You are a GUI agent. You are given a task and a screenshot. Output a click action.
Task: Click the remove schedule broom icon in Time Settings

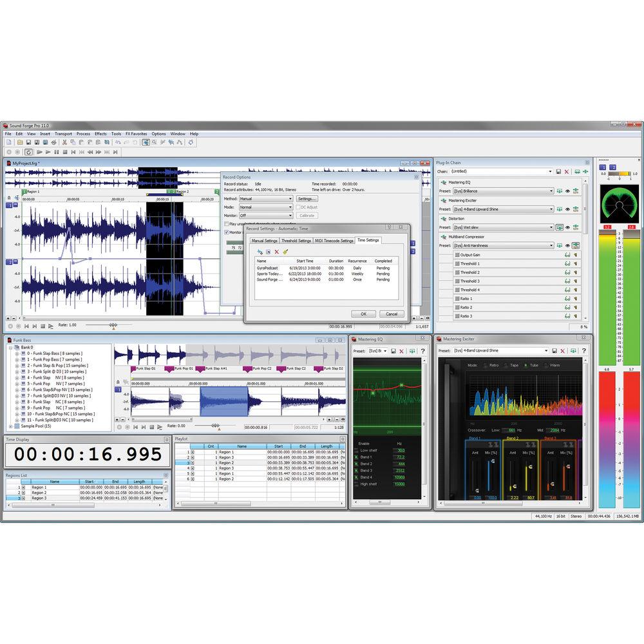(x=285, y=252)
